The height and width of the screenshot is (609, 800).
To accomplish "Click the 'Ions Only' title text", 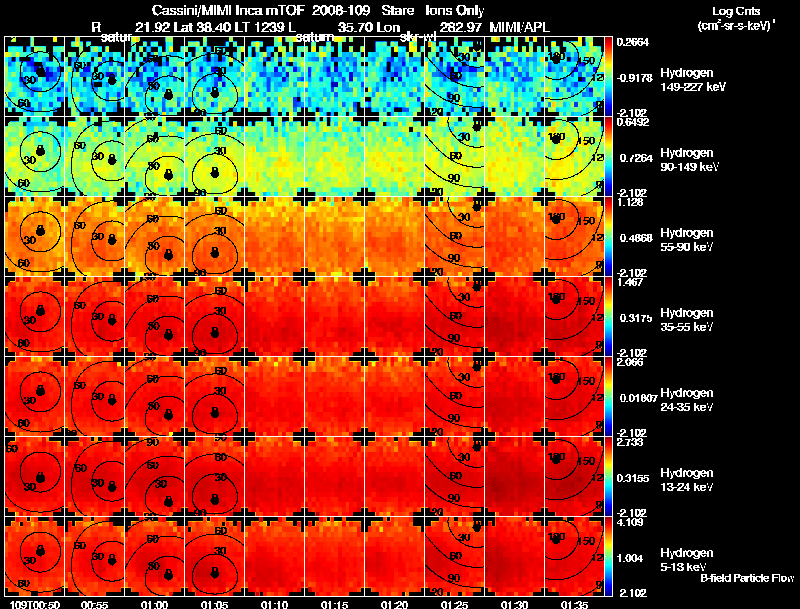I will pos(455,11).
